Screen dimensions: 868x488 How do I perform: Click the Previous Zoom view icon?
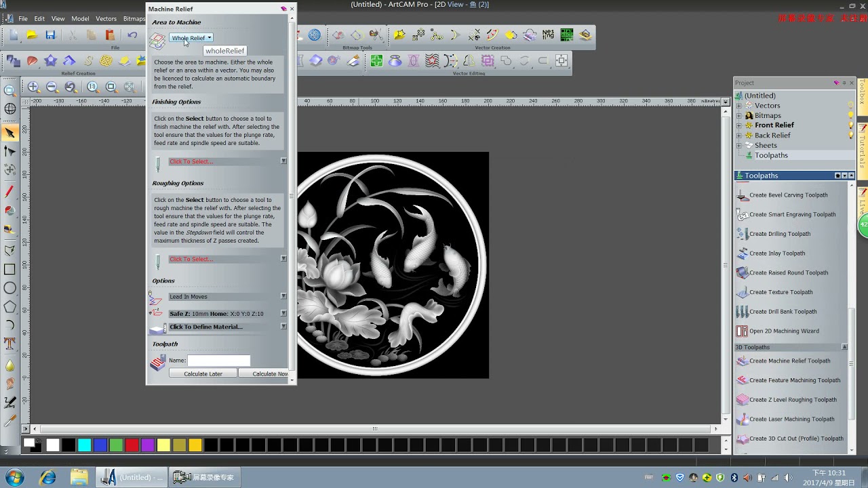[71, 87]
